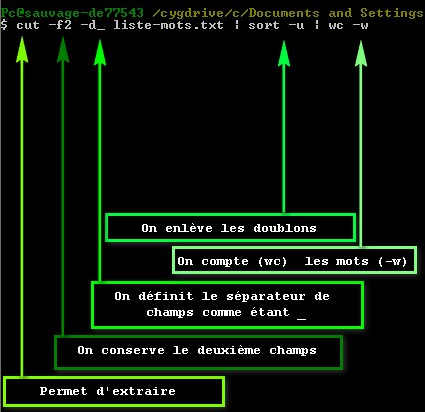Click the '$' prompt symbol
This screenshot has width=425, height=412.
(x=4, y=25)
